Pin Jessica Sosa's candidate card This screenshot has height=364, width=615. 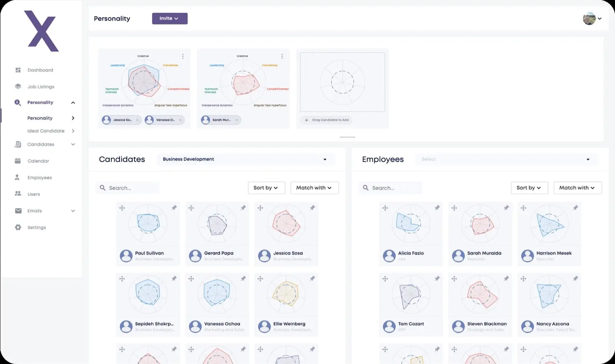point(312,208)
